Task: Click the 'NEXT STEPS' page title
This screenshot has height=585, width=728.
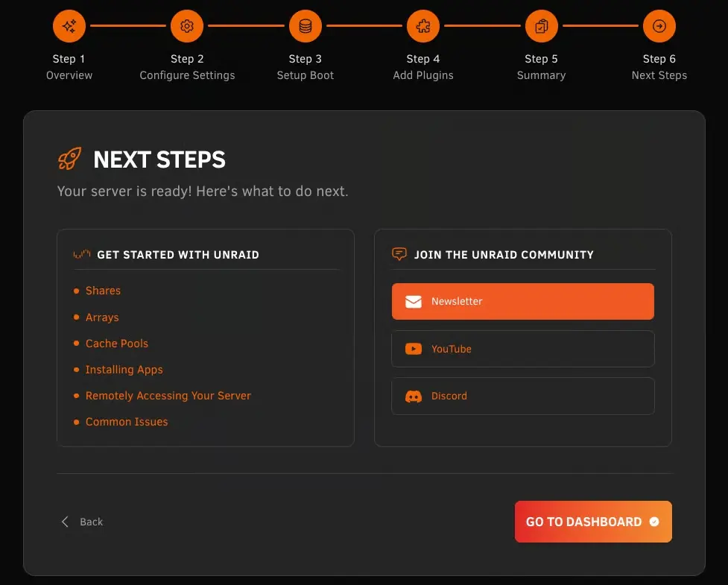Action: [x=159, y=159]
